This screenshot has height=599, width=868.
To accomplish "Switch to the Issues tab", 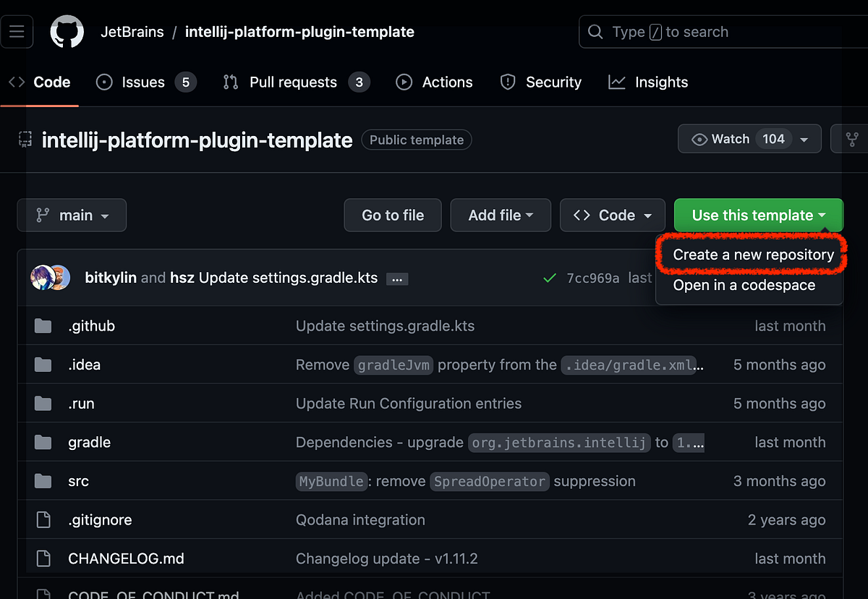I will (142, 82).
